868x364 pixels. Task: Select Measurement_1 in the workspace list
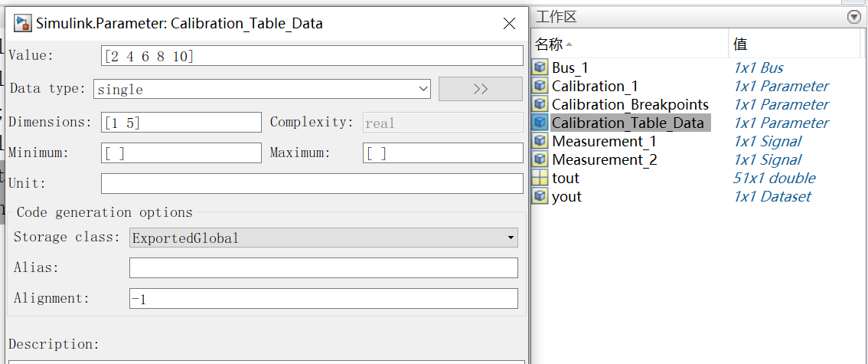(604, 141)
